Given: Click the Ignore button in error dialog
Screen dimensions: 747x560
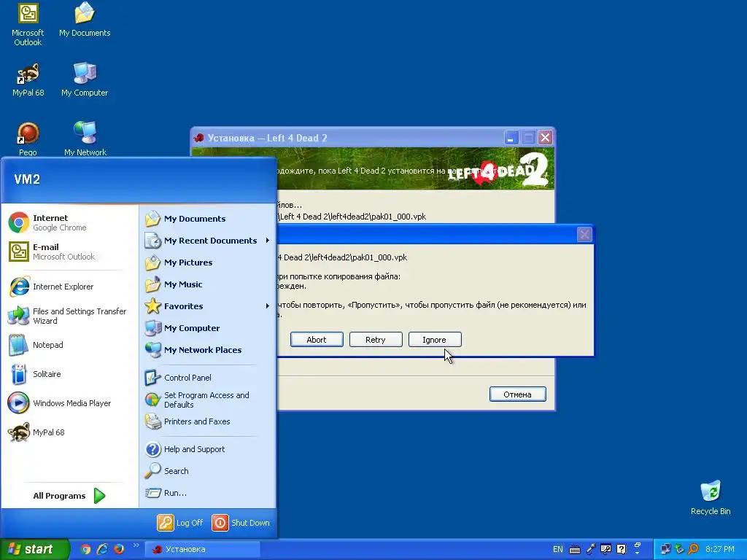Looking at the screenshot, I should [x=435, y=340].
